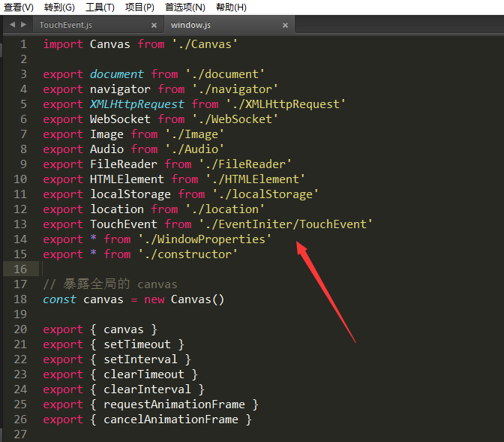The image size is (504, 442).
Task: Click the './Canvas' string on line 1
Action: pyautogui.click(x=205, y=44)
